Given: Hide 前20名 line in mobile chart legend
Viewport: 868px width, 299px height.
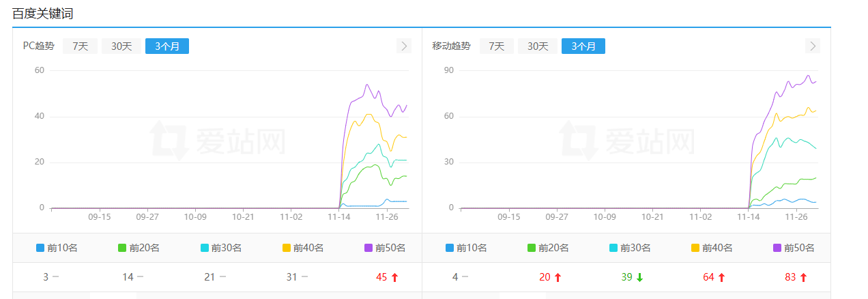Looking at the screenshot, I should [x=548, y=248].
